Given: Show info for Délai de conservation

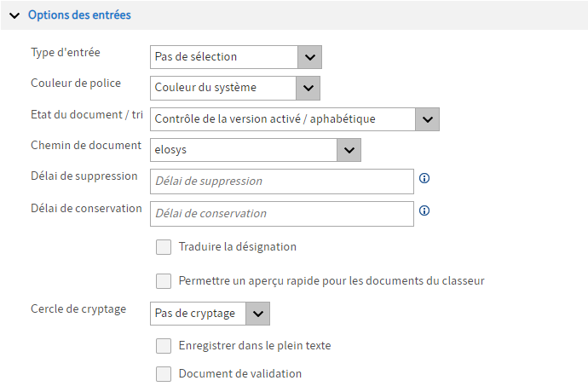Looking at the screenshot, I should point(424,210).
